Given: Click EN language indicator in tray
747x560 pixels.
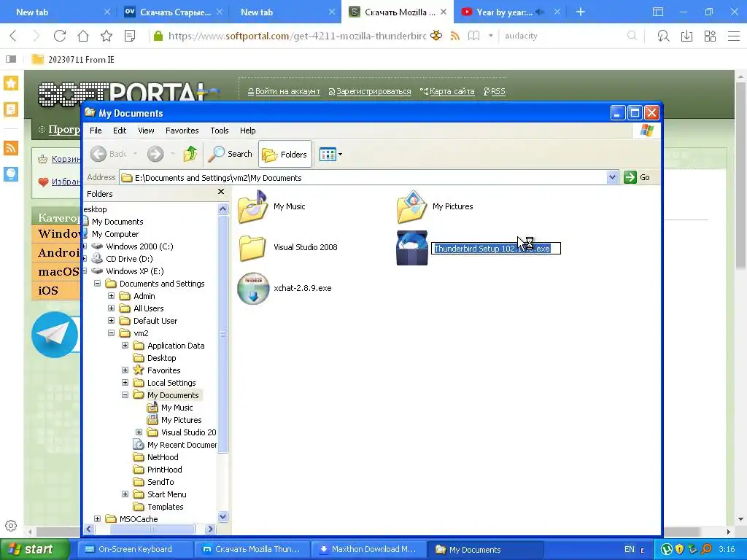Looking at the screenshot, I should (630, 549).
